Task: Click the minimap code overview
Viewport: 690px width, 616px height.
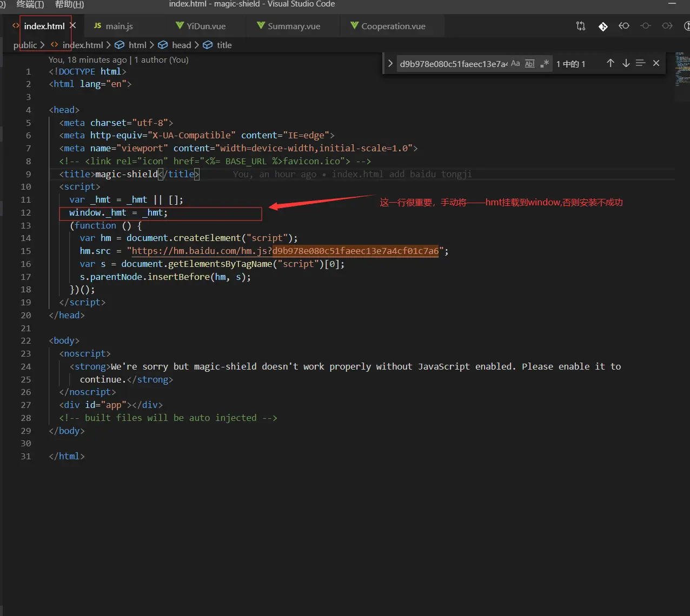Action: pyautogui.click(x=682, y=69)
